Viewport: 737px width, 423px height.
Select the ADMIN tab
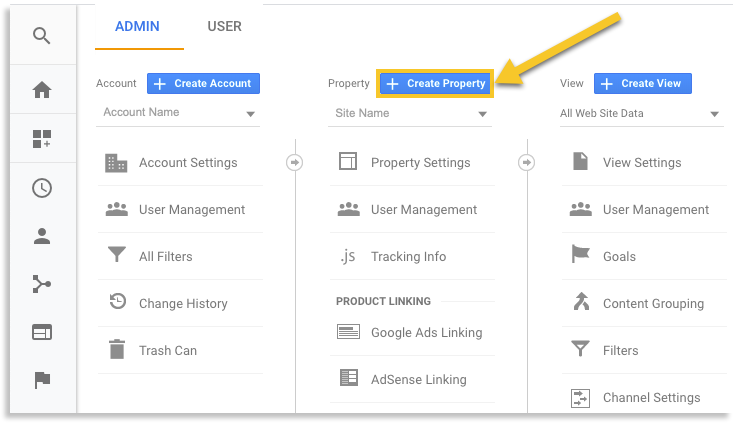pyautogui.click(x=137, y=27)
